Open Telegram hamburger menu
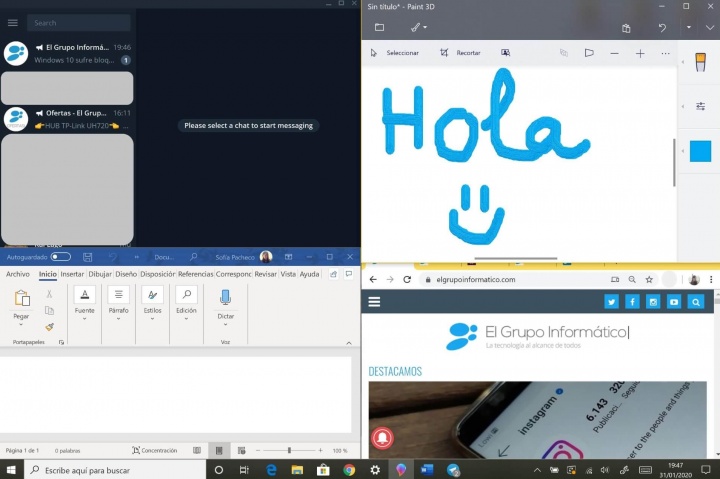The image size is (720, 479). pyautogui.click(x=13, y=23)
